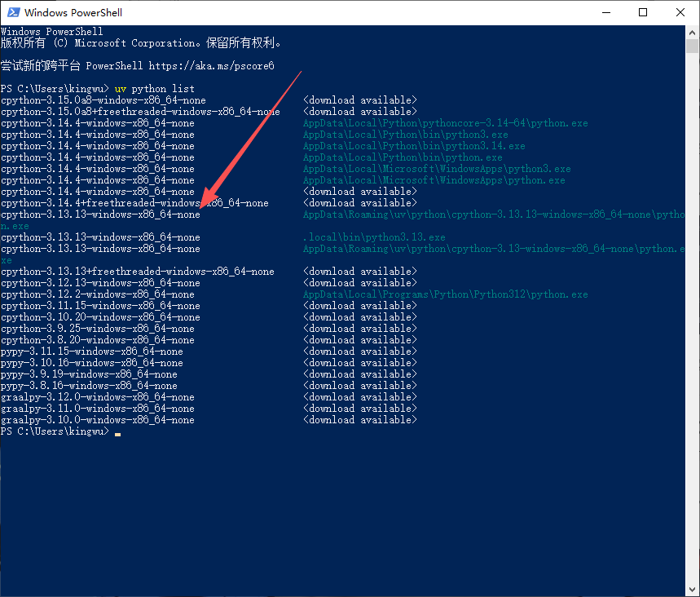Image resolution: width=700 pixels, height=597 pixels.
Task: Click the graalpy-3.10.0-windows-x86_64-none entry
Action: tap(97, 420)
